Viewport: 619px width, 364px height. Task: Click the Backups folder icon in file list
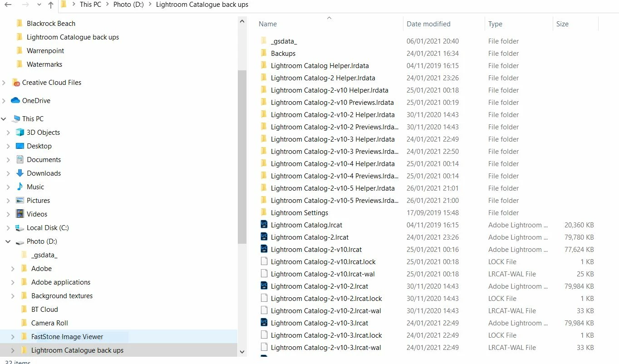(x=264, y=53)
